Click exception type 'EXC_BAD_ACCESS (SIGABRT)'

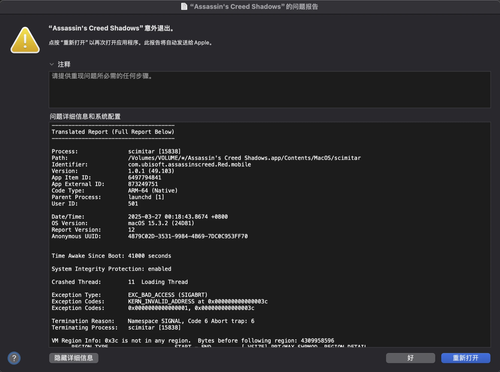[168, 295]
